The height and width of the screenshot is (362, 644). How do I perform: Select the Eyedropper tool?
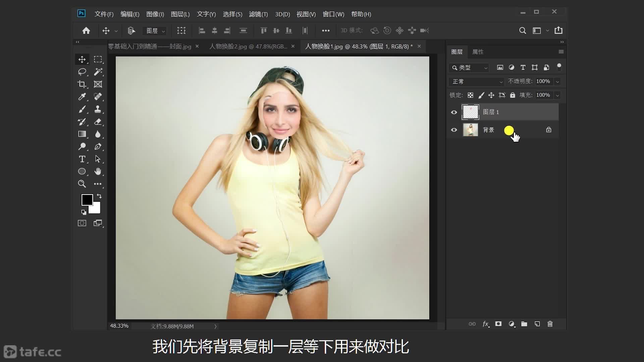82,97
